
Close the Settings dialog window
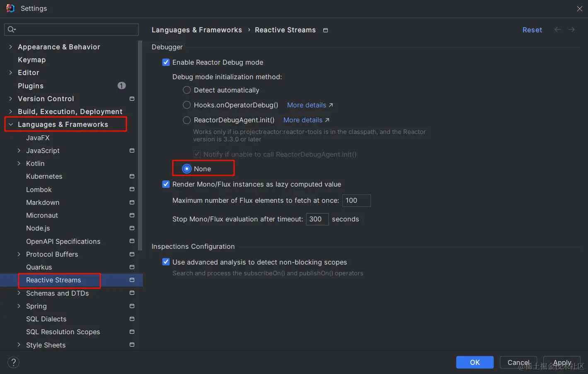tap(579, 9)
